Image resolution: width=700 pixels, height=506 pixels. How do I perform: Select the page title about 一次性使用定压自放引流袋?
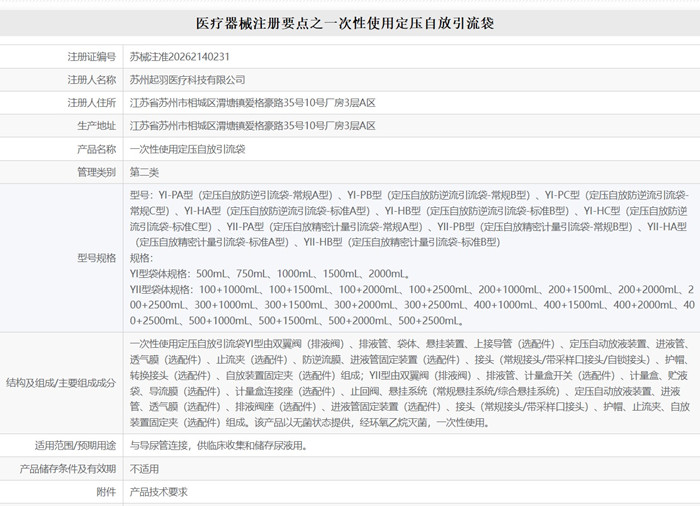[345, 23]
